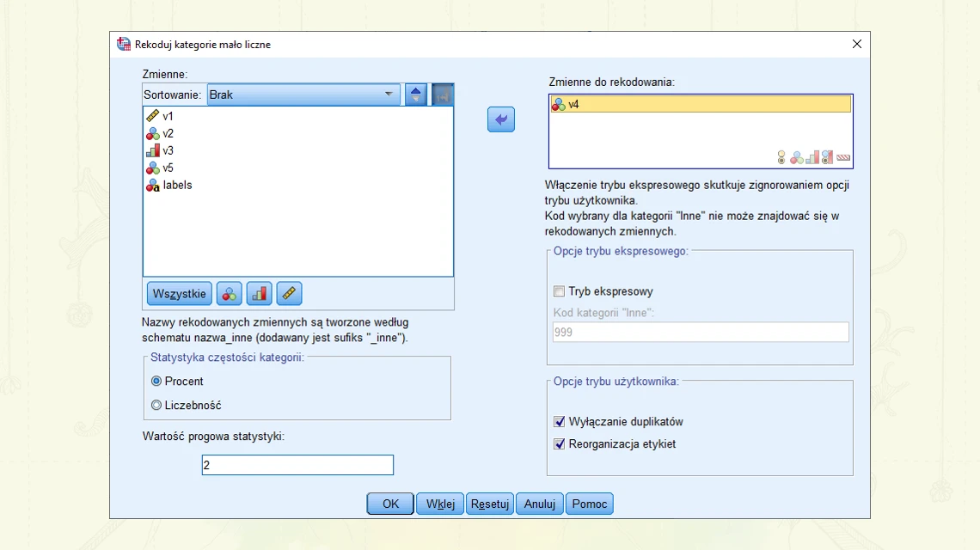Viewport: 980px width, 550px height.
Task: Click the Kod kategorii "Inne" field showing 999
Action: click(x=701, y=332)
